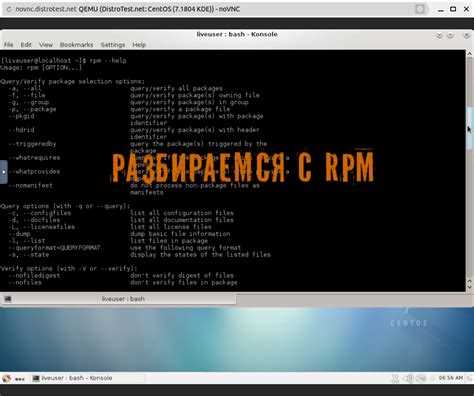Click the "--pkgid" option text
The width and height of the screenshot is (474, 396).
[22, 116]
